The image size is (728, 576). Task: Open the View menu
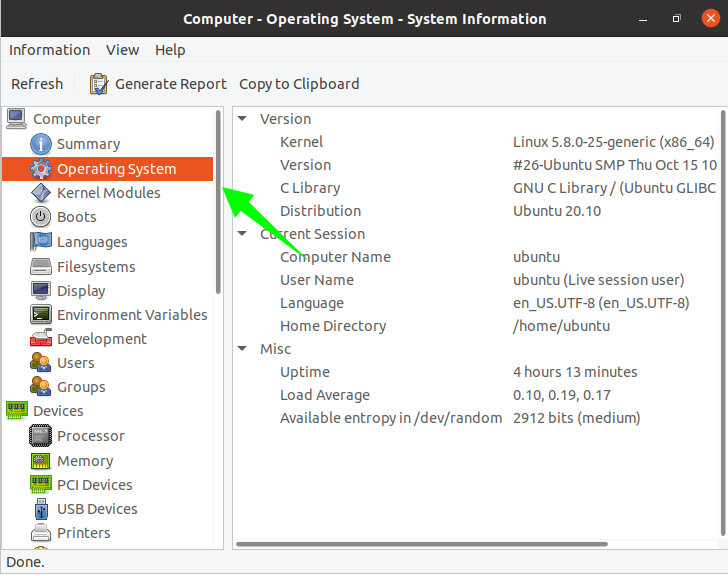coord(123,50)
